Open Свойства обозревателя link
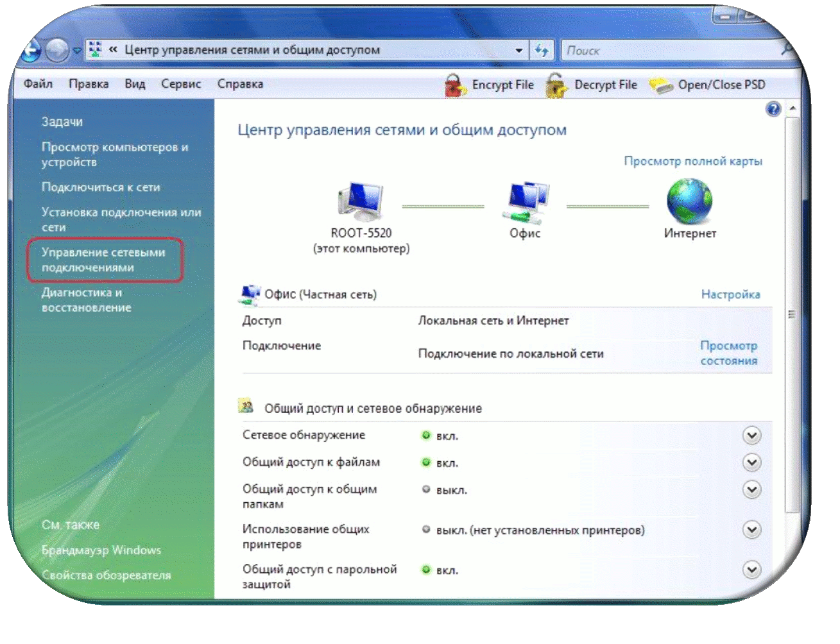The height and width of the screenshot is (644, 840). pos(107,575)
